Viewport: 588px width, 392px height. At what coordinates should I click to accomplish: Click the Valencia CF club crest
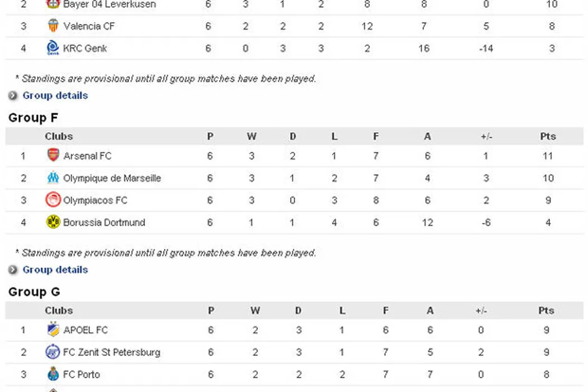click(x=53, y=26)
